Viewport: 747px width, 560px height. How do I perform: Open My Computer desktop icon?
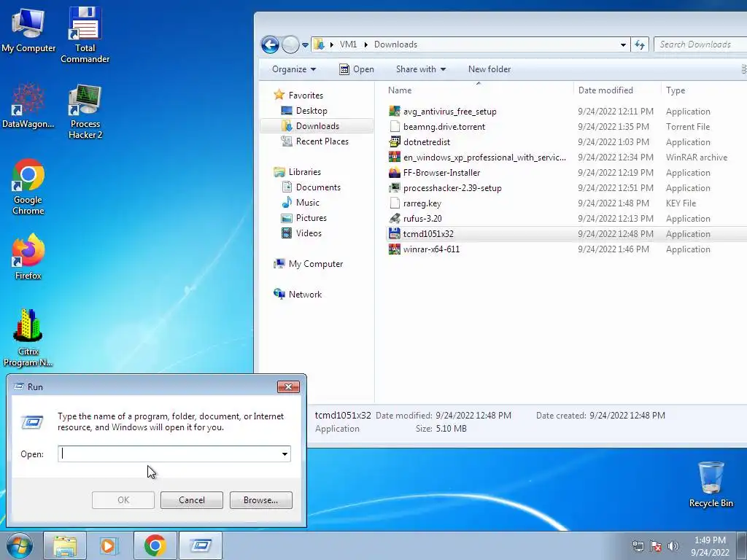pyautogui.click(x=28, y=29)
